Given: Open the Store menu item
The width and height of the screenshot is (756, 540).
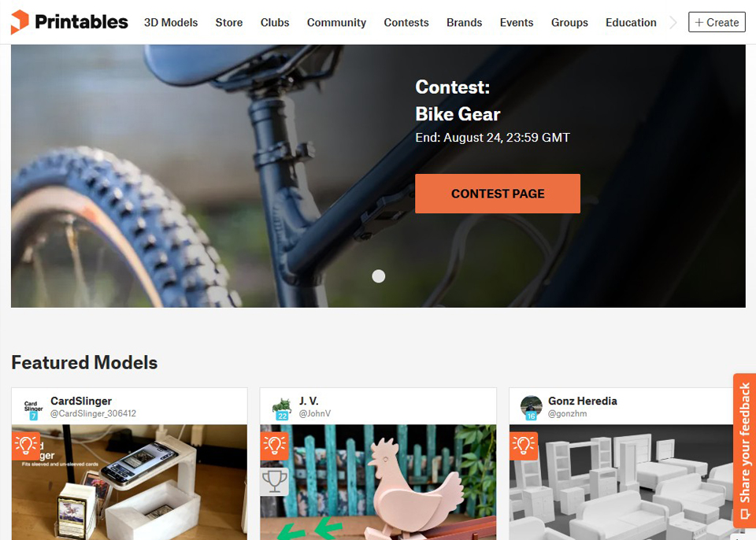Looking at the screenshot, I should point(229,23).
